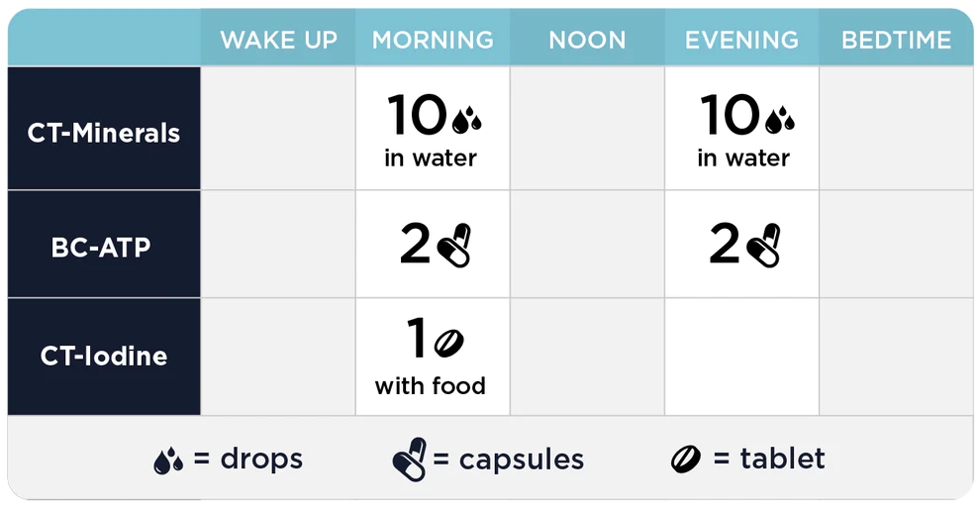Click the drops icon in CT-Minerals evening cell
The width and height of the screenshot is (980, 514).
point(779,120)
